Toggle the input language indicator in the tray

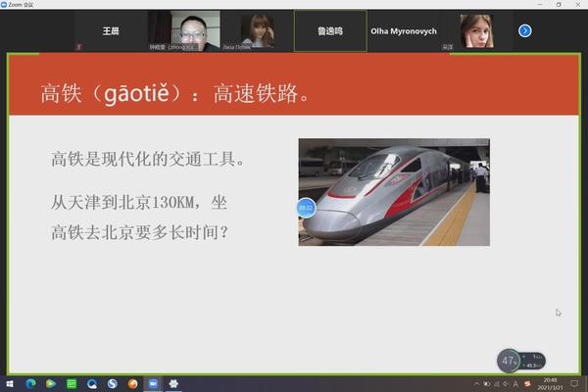516,384
